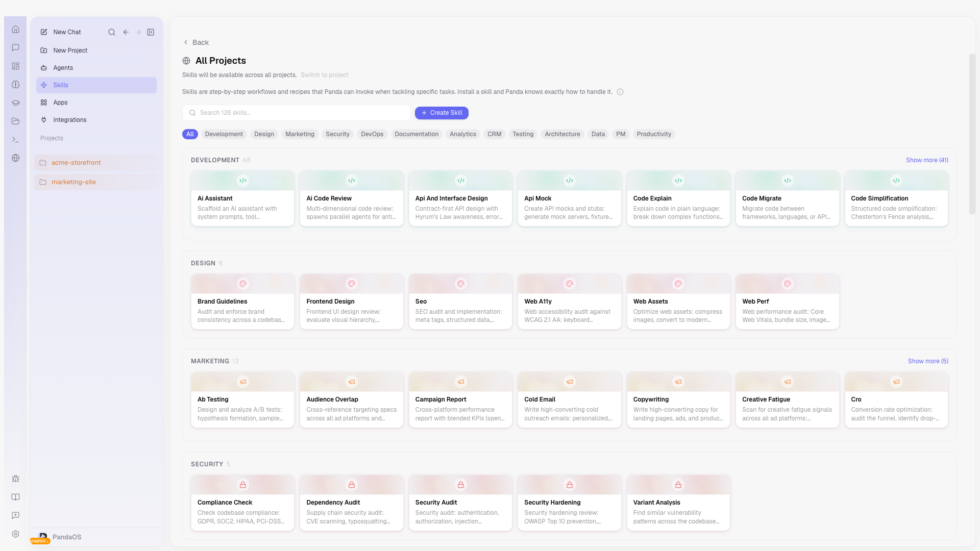Screen dimensions: 980x551
Task: Filter skills by CRM
Action: 494,134
